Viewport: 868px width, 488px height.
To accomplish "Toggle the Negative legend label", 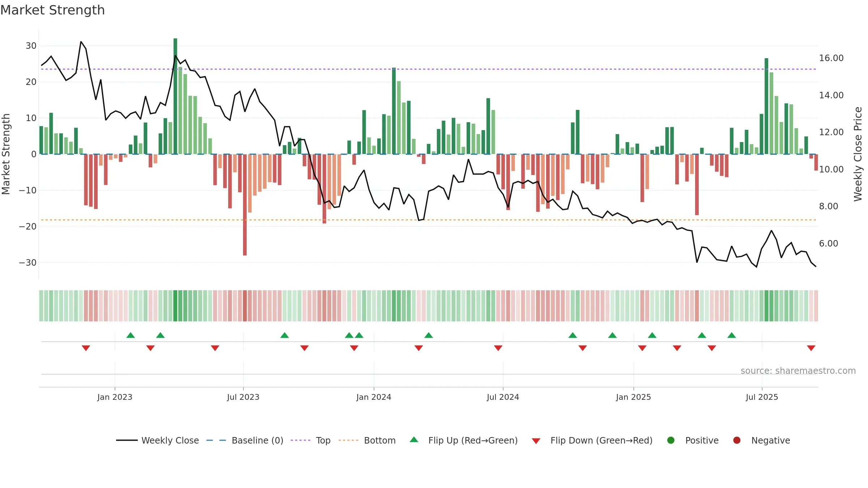I will 771,441.
